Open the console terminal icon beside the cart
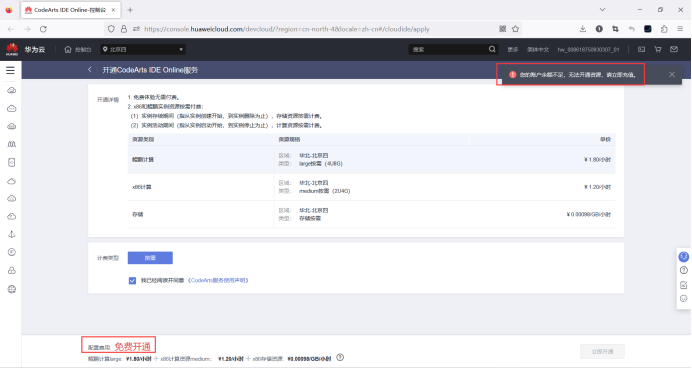The width and height of the screenshot is (692, 368). 641,49
